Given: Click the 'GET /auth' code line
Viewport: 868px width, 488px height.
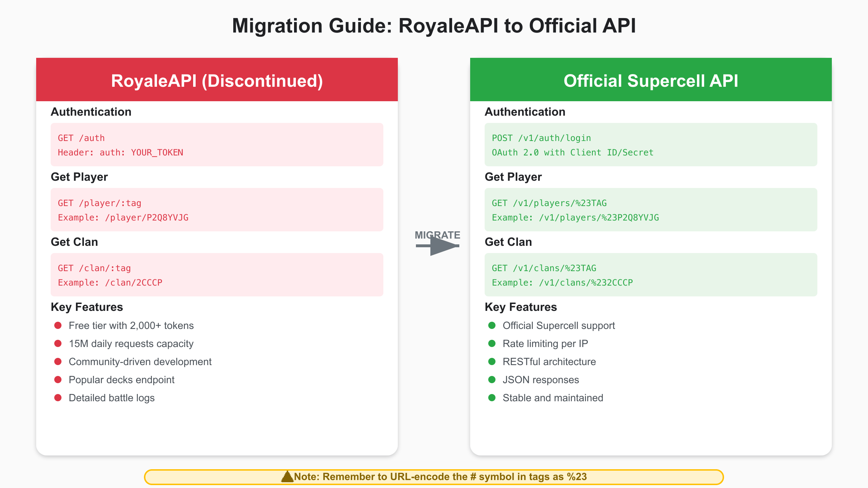Looking at the screenshot, I should (81, 138).
